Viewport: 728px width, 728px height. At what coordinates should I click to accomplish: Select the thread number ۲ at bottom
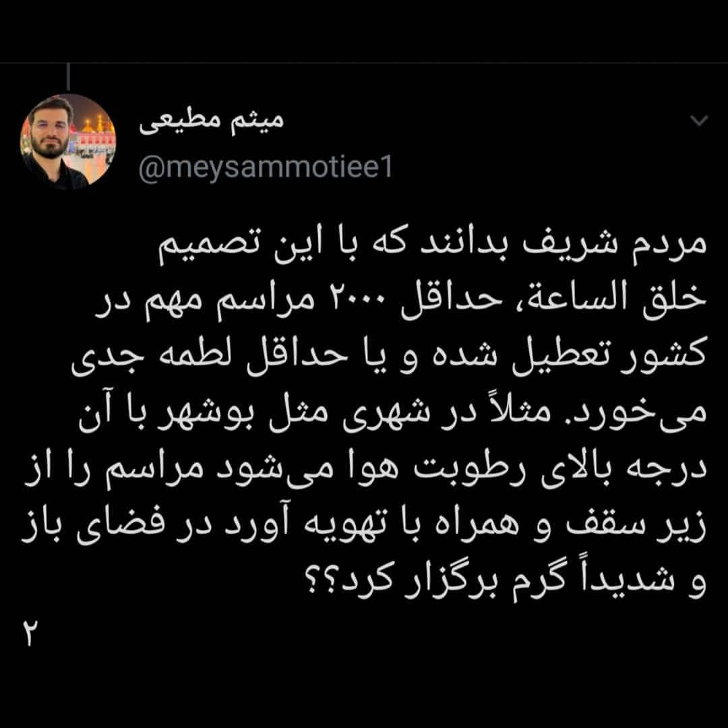[30, 633]
